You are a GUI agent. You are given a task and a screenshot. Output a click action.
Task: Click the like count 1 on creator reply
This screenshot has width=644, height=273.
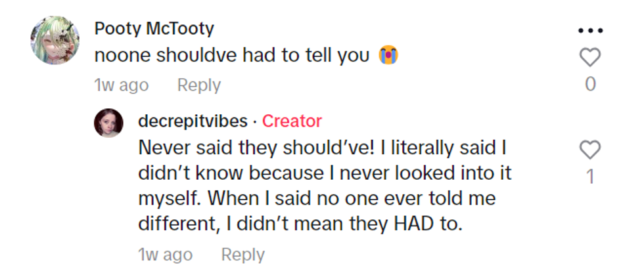pyautogui.click(x=590, y=177)
